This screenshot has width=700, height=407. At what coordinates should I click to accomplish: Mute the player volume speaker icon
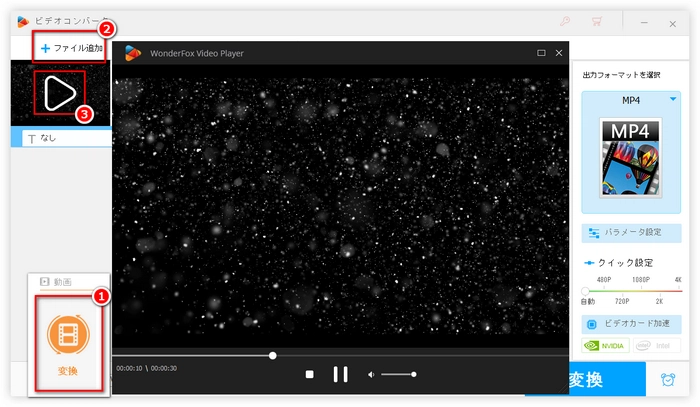point(371,374)
